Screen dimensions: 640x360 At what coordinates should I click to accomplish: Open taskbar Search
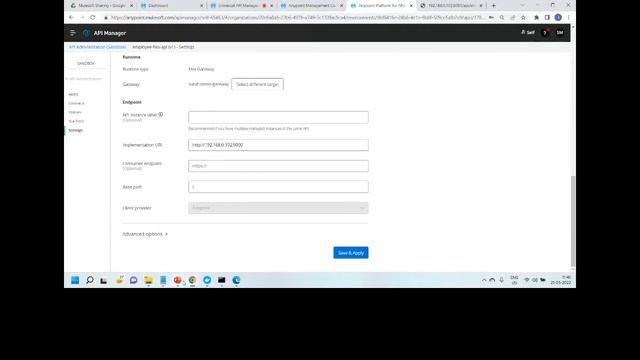(90, 280)
